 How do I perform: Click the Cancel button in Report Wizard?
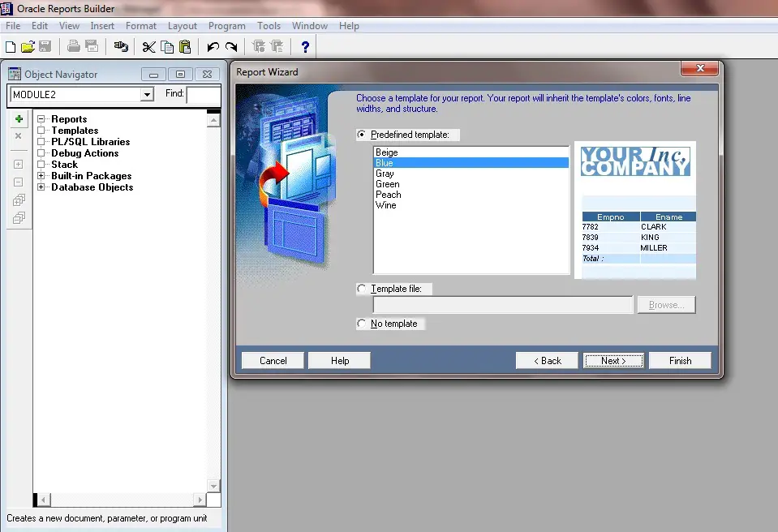tap(273, 360)
